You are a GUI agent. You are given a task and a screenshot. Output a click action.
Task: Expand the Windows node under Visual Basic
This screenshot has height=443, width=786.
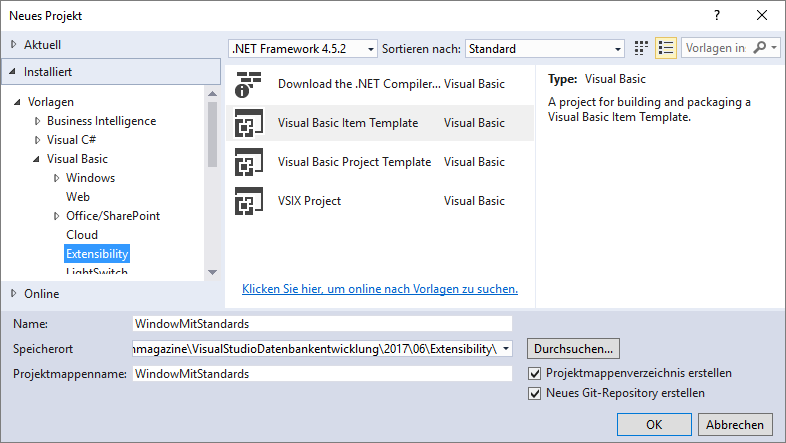tap(56, 178)
